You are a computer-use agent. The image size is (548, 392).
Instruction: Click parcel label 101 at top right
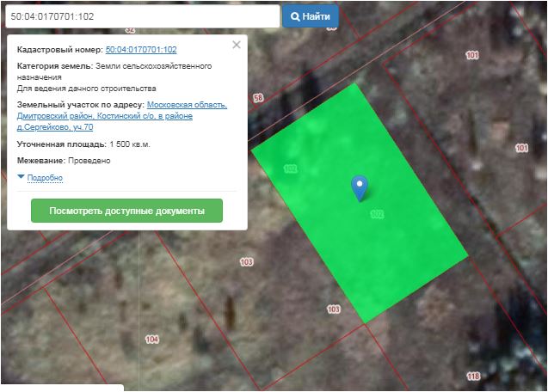[471, 55]
